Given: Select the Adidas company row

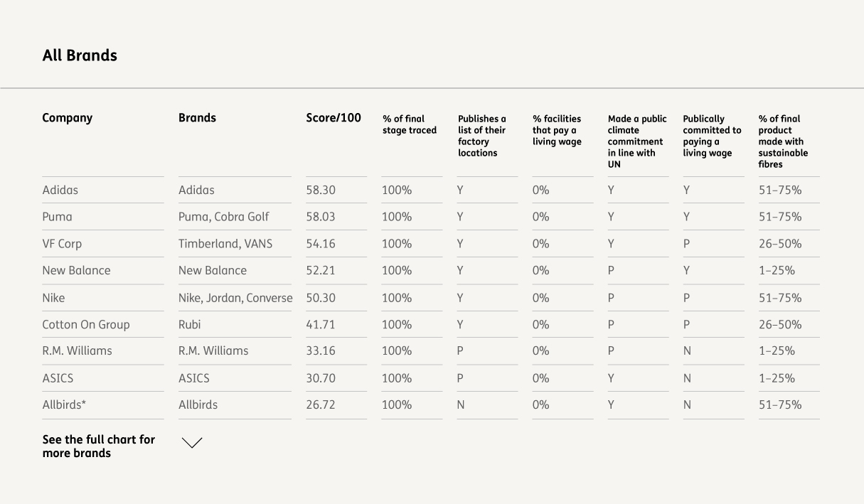Looking at the screenshot, I should 60,191.
